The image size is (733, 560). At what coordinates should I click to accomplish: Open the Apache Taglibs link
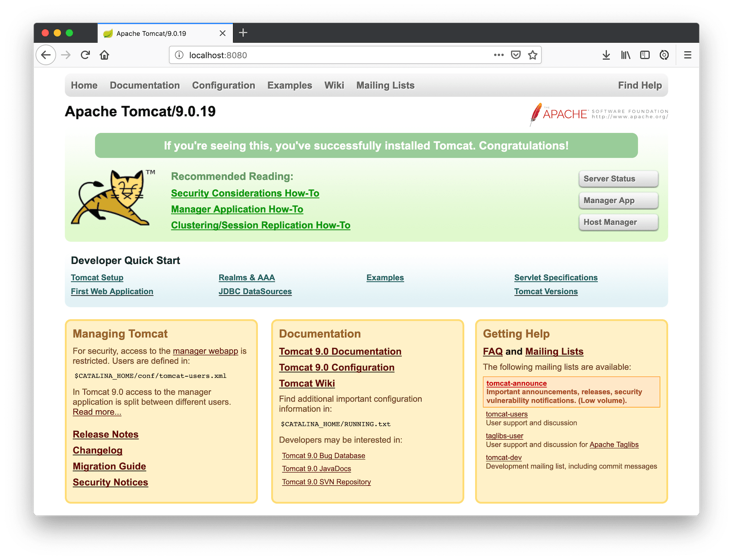point(614,445)
